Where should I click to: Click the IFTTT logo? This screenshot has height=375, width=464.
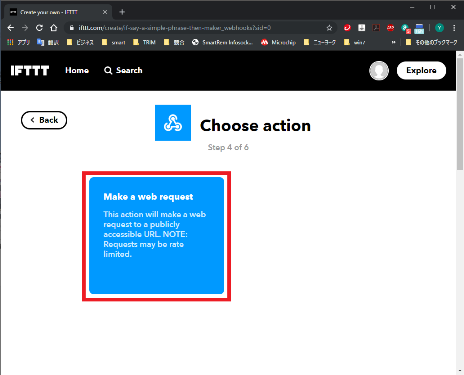click(x=30, y=70)
